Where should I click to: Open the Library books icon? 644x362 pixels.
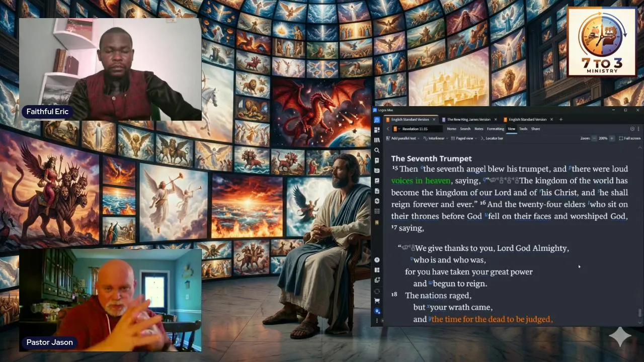(377, 140)
